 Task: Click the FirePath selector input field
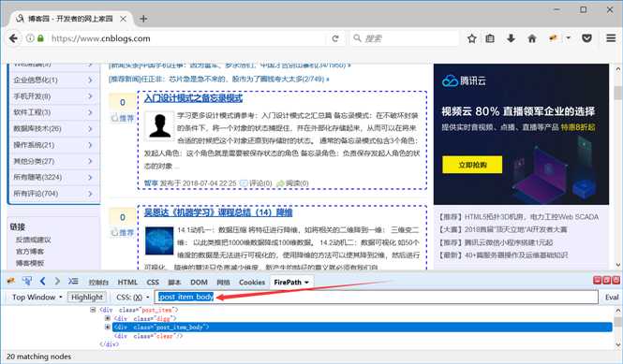pyautogui.click(x=377, y=297)
